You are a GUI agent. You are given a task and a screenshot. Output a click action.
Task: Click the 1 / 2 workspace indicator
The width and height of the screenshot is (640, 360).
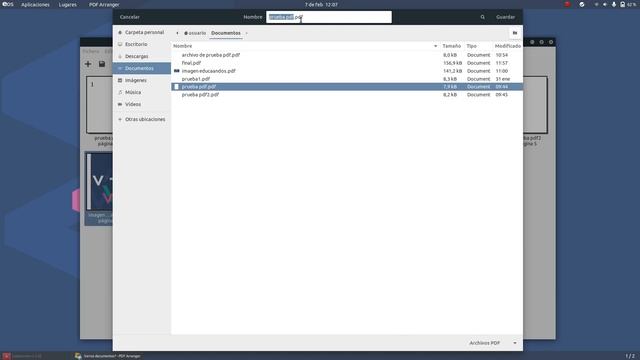(630, 356)
